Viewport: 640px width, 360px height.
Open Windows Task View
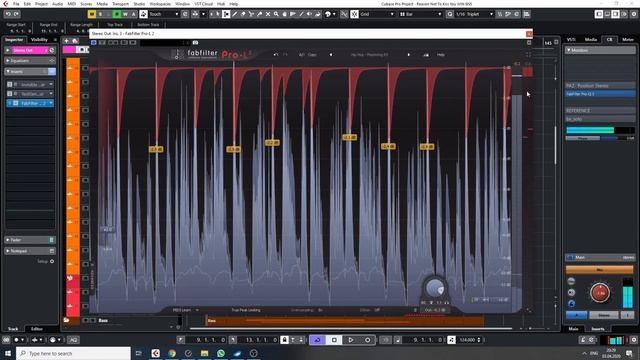pyautogui.click(x=139, y=353)
